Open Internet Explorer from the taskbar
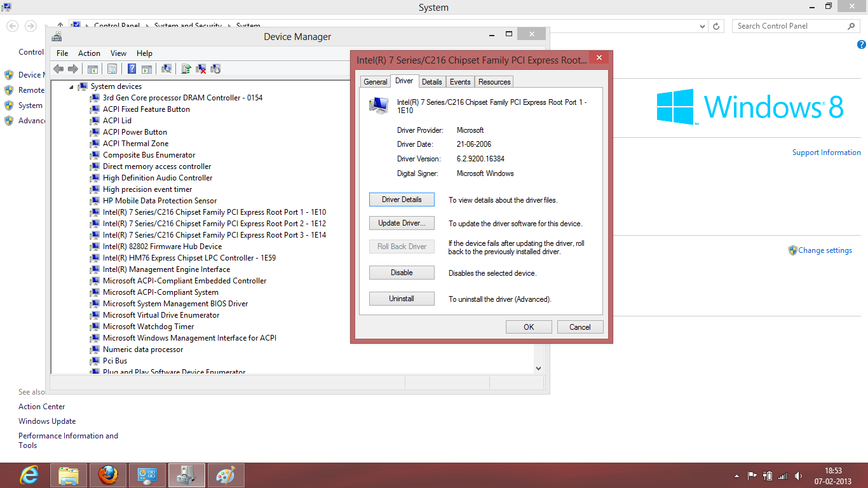868x488 pixels. pos(29,475)
